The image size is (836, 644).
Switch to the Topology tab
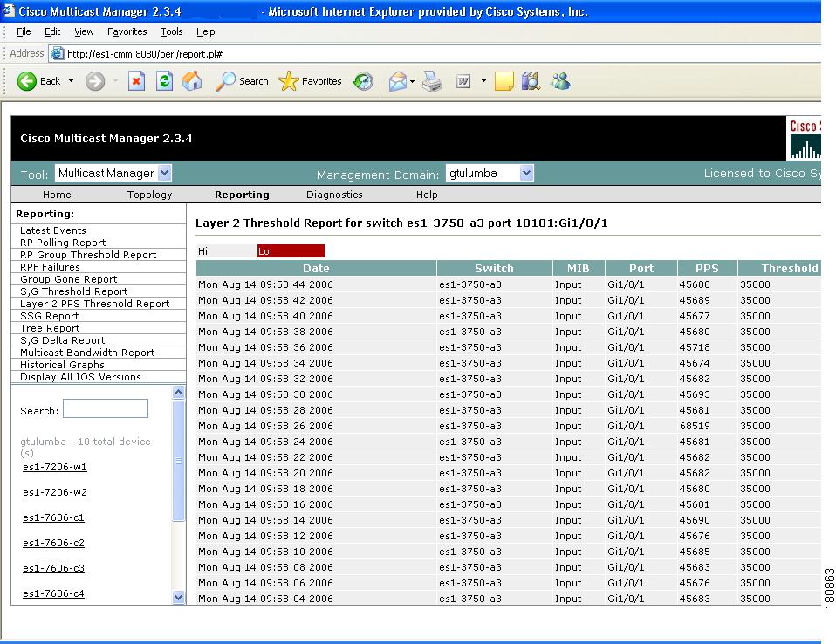click(150, 195)
